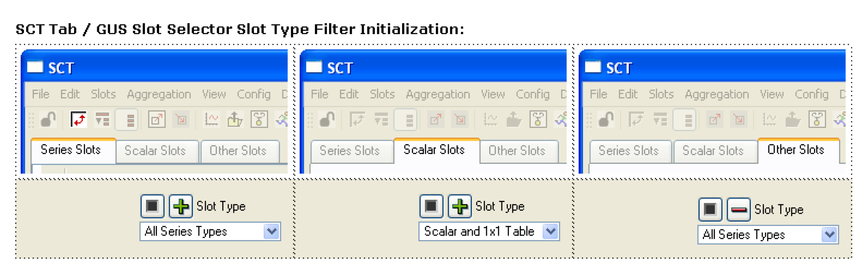Toggle the black square button beside Scalar filter
This screenshot has width=868, height=277.
431,206
